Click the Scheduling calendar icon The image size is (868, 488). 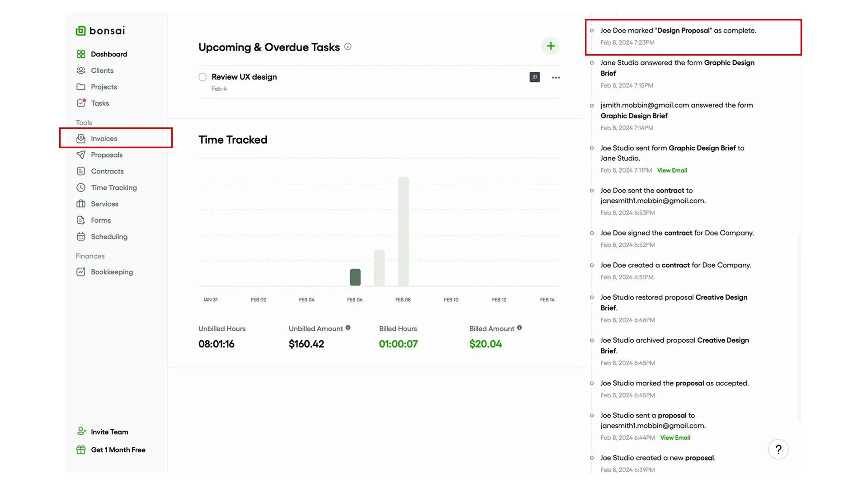[81, 237]
